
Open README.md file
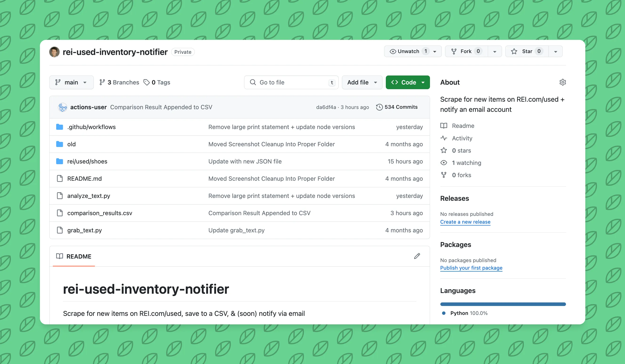(84, 178)
